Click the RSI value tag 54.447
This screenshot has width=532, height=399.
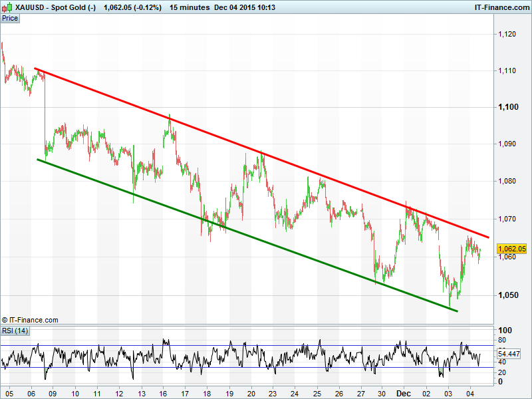click(x=509, y=353)
